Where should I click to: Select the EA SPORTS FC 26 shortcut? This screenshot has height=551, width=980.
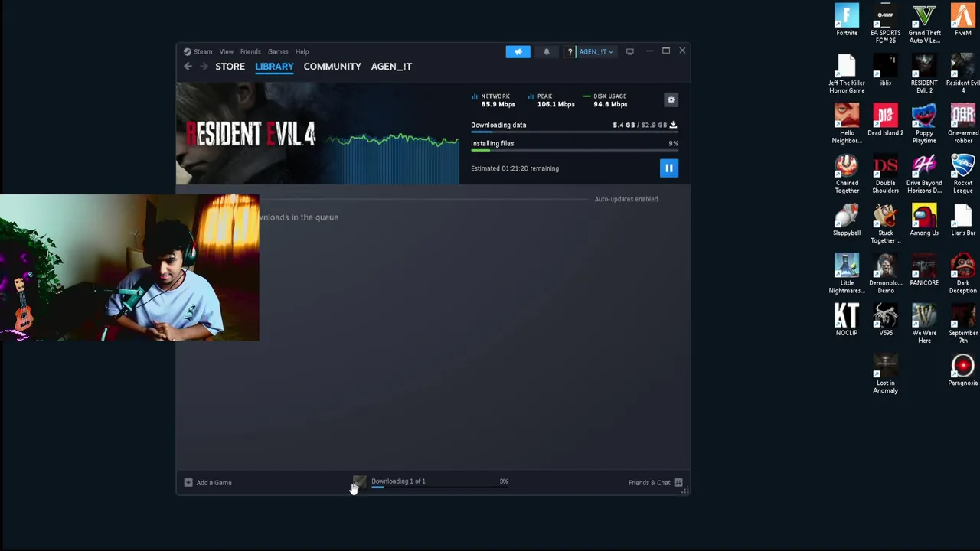[x=886, y=23]
